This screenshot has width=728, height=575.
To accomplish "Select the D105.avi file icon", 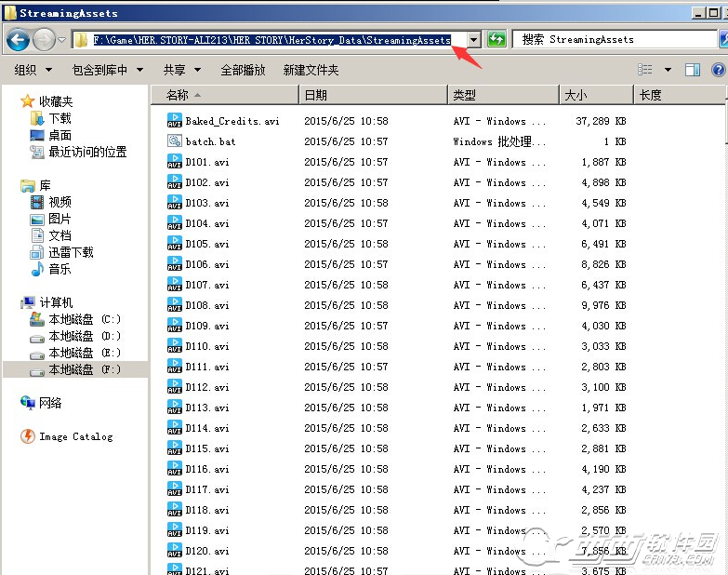I will pyautogui.click(x=175, y=243).
